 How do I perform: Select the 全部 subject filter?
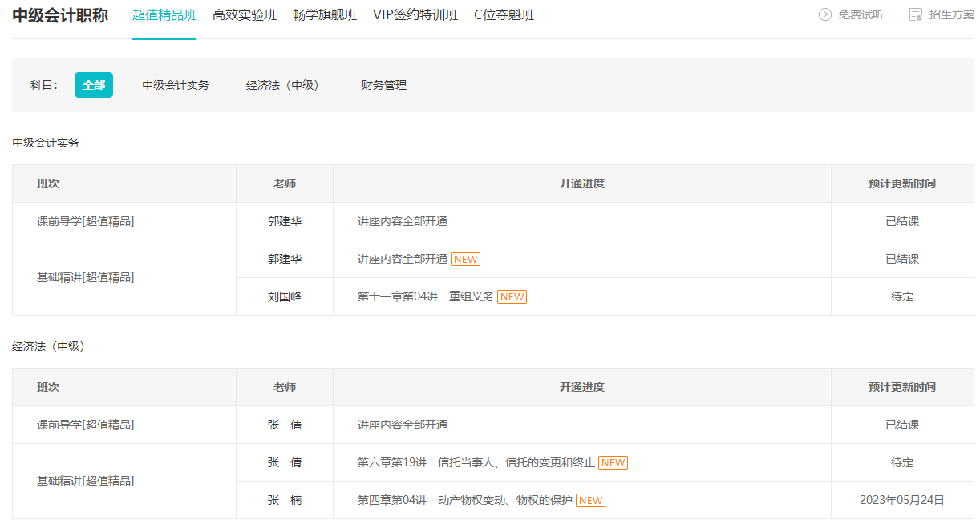click(x=94, y=85)
